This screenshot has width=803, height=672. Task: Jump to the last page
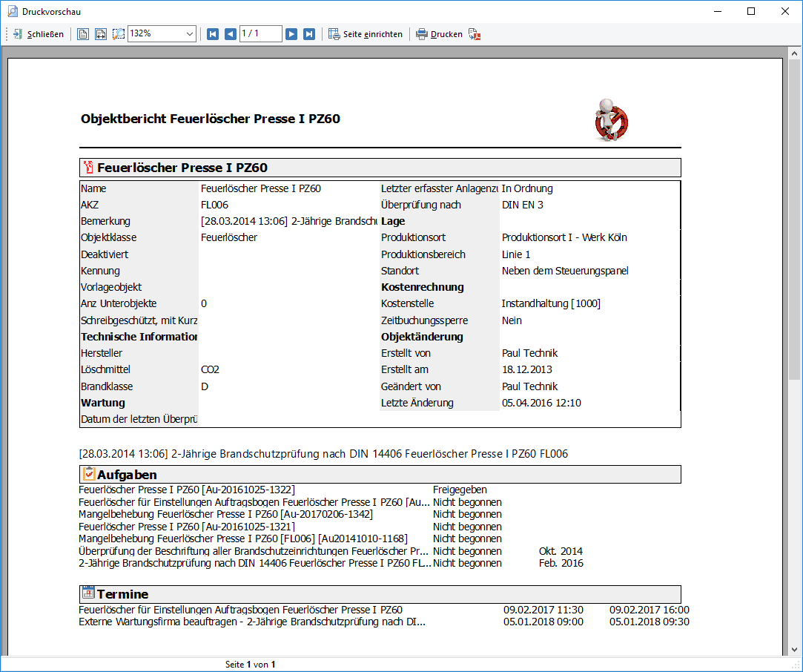[x=308, y=34]
